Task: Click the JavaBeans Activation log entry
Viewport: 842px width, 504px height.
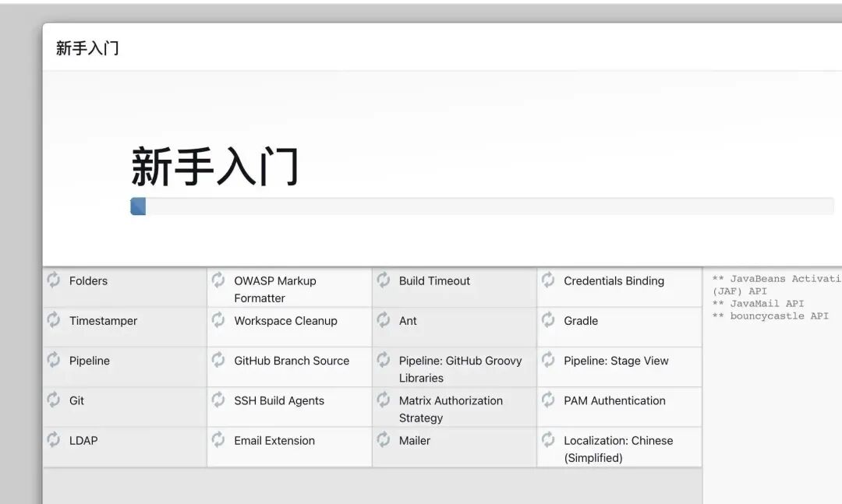Action: [777, 285]
